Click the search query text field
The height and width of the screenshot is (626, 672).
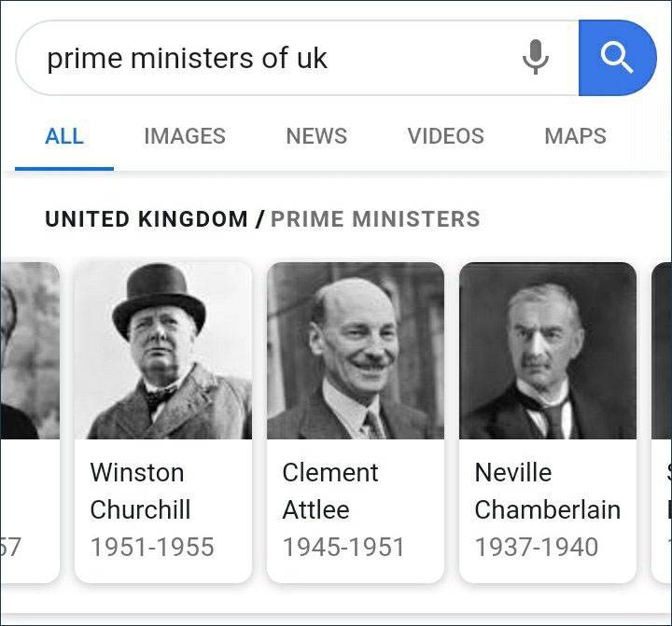(x=271, y=58)
